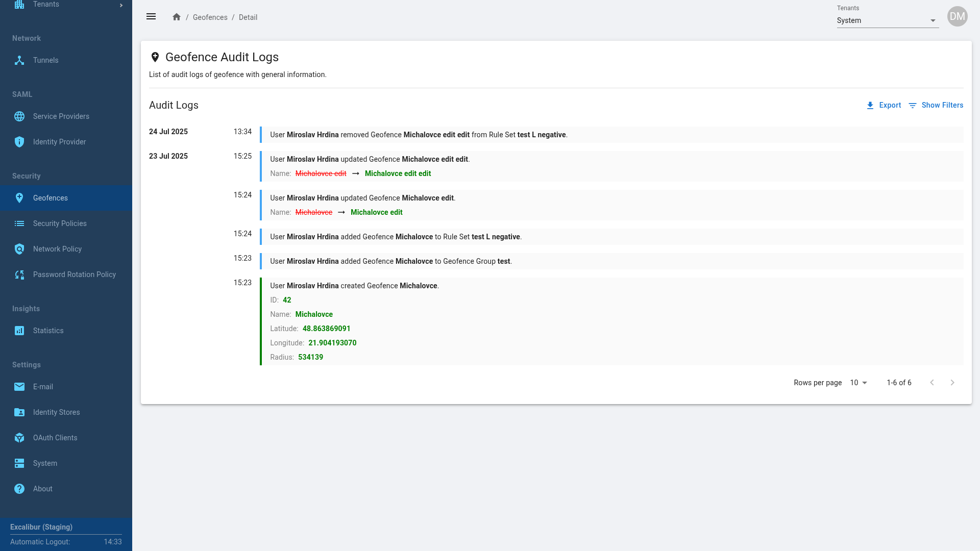Go to the next page arrow
Screen dimensions: 980x551
[x=952, y=383]
